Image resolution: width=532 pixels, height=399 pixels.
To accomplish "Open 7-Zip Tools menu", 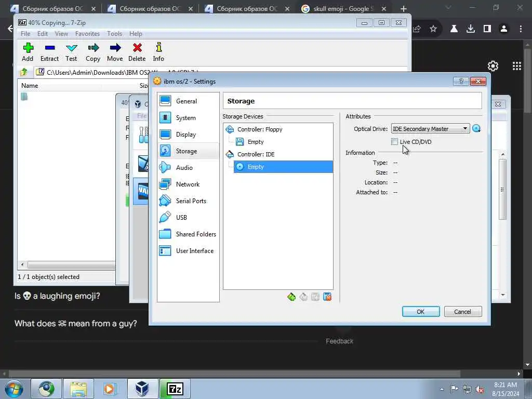I will [x=115, y=34].
